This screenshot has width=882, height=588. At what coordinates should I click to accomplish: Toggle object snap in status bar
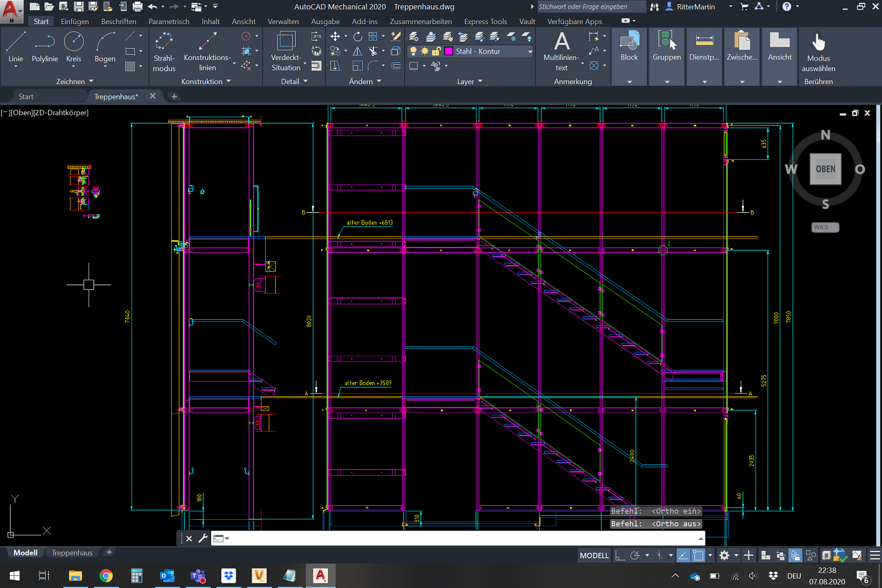point(698,555)
